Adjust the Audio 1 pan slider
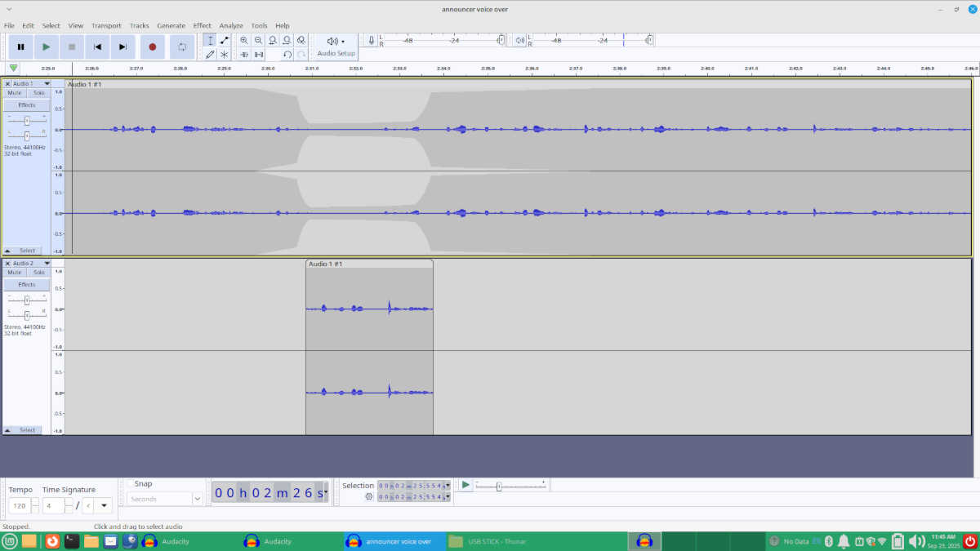980x551 pixels. pyautogui.click(x=27, y=136)
